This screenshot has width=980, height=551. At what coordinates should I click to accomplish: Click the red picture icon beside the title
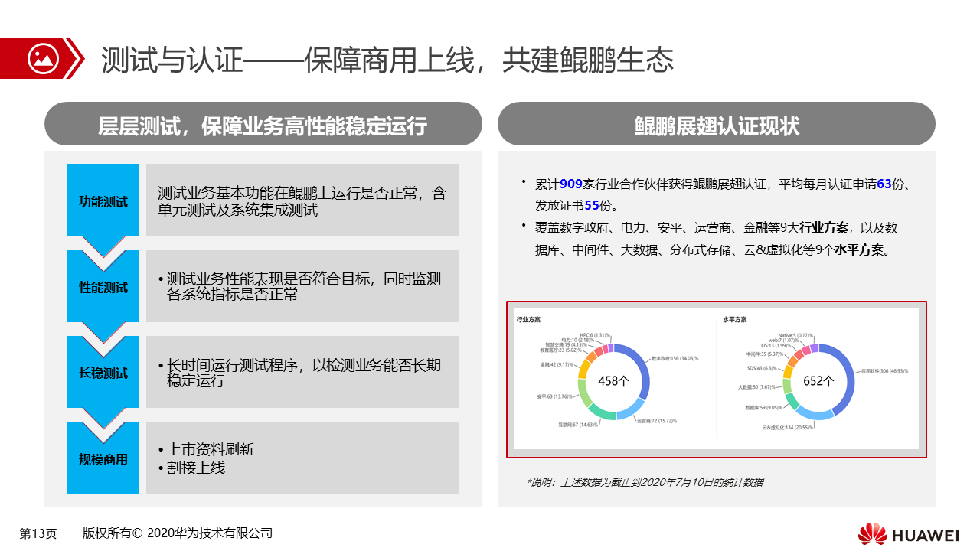pyautogui.click(x=42, y=58)
